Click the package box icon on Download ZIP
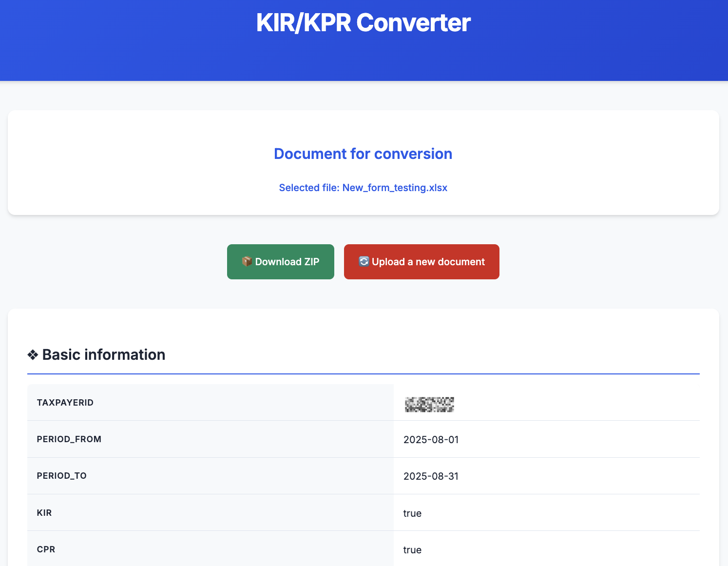This screenshot has width=728, height=566. [247, 261]
